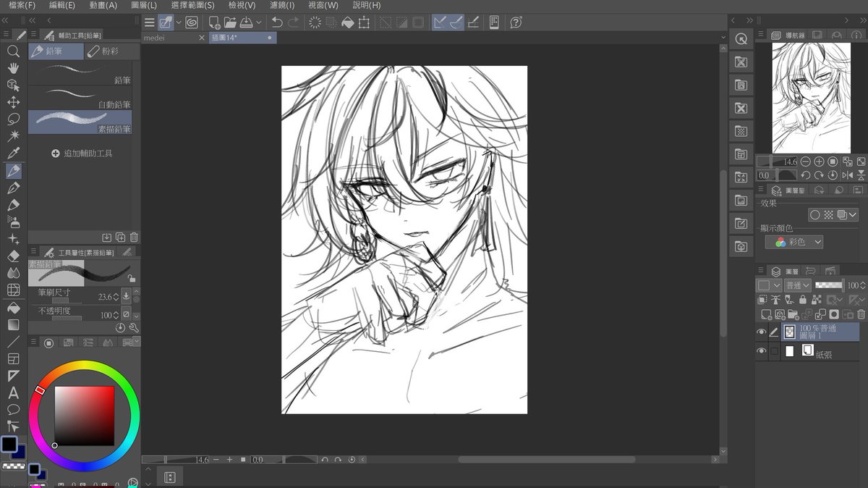Click 追加輔助工具 to add a sub tool
868x488 pixels.
click(x=82, y=153)
